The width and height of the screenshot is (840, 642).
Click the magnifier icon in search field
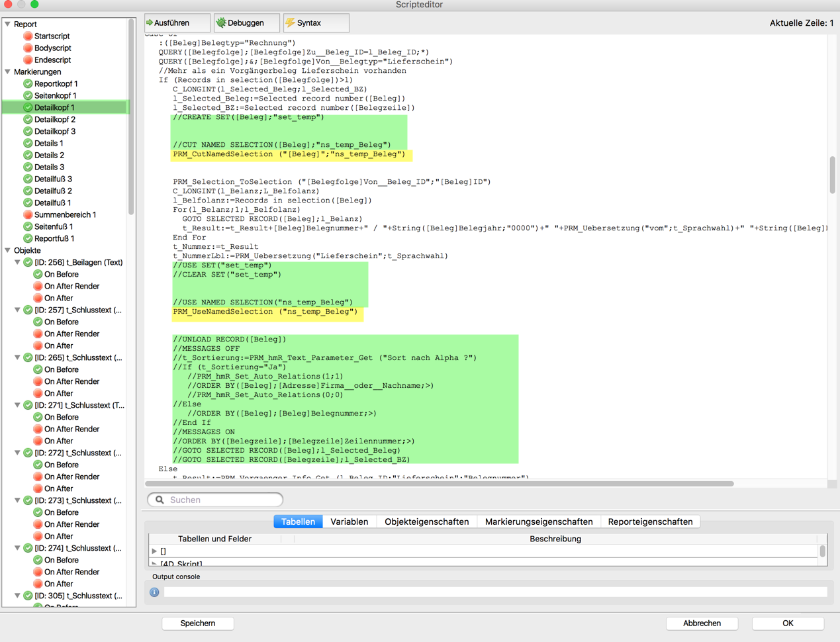(160, 500)
